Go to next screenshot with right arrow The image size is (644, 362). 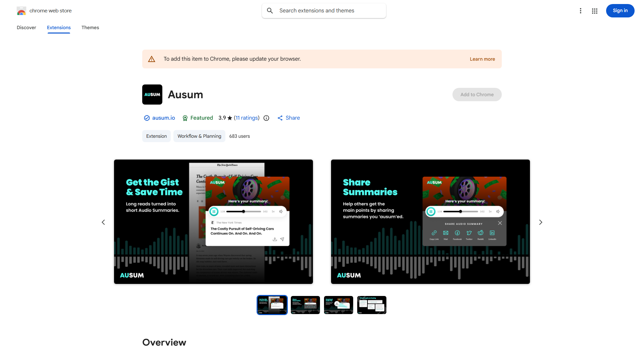coord(540,222)
